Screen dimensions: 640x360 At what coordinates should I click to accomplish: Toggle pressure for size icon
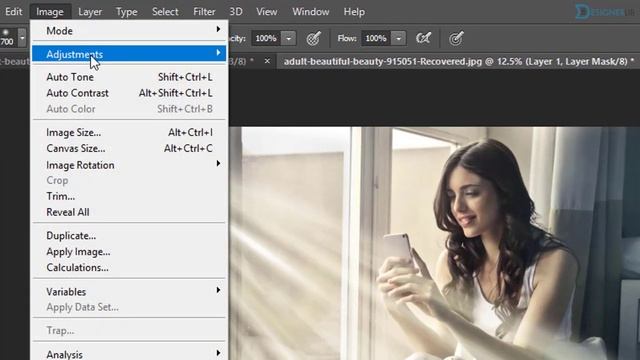[456, 38]
